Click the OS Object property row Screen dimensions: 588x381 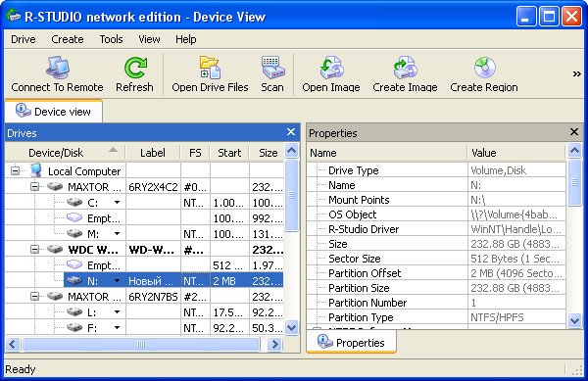[x=436, y=214]
